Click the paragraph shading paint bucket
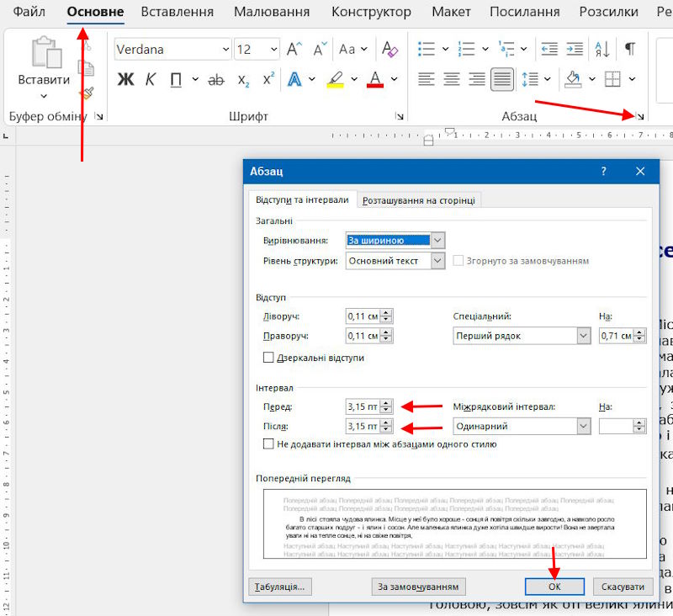673x616 pixels. click(573, 79)
